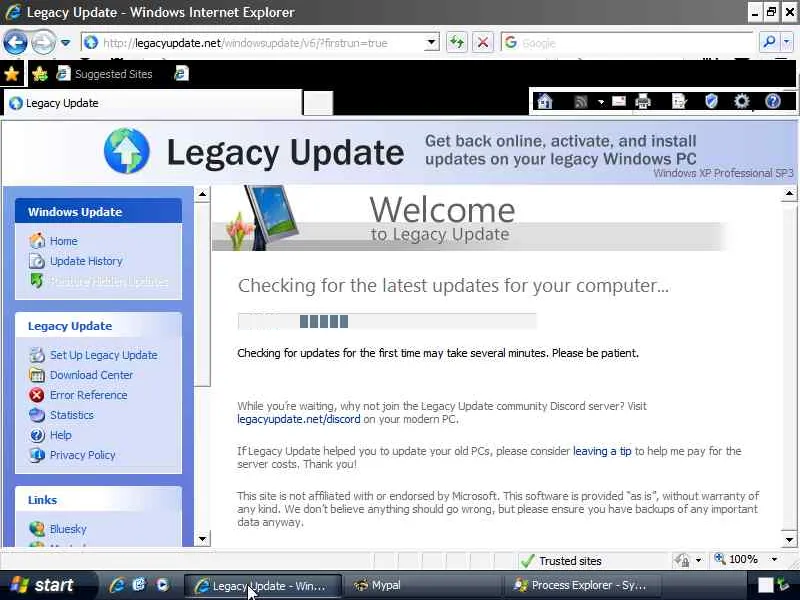This screenshot has width=800, height=600.
Task: Click the RSS feeds toolbar icon
Action: click(x=581, y=102)
